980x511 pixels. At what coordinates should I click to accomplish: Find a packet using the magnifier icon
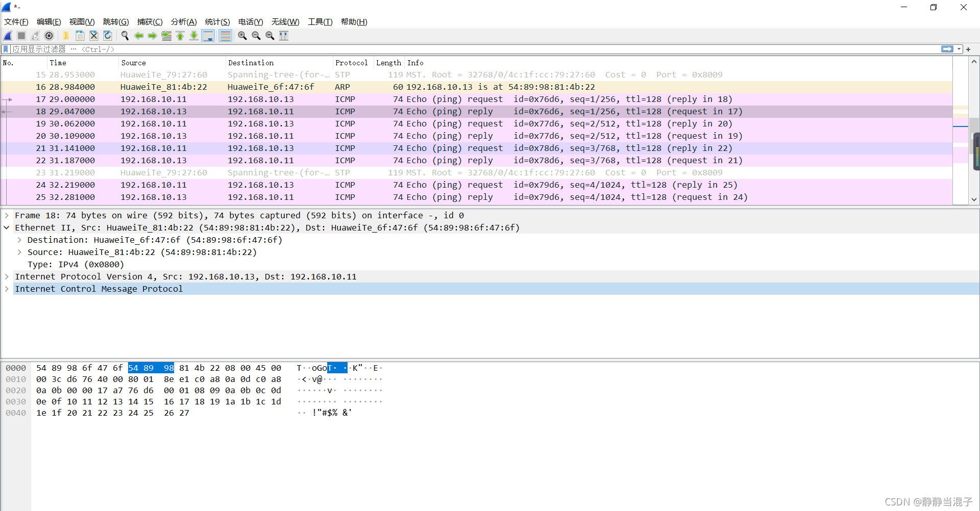(x=125, y=36)
